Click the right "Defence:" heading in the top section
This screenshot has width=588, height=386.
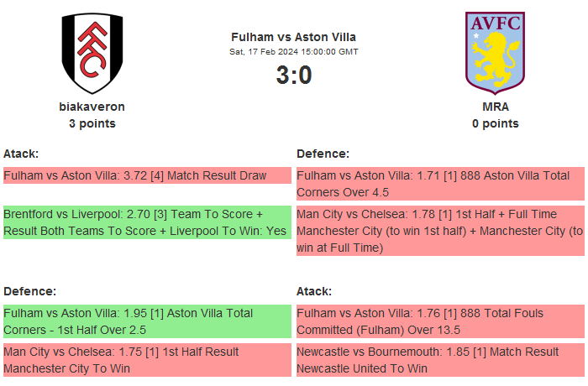pos(323,154)
